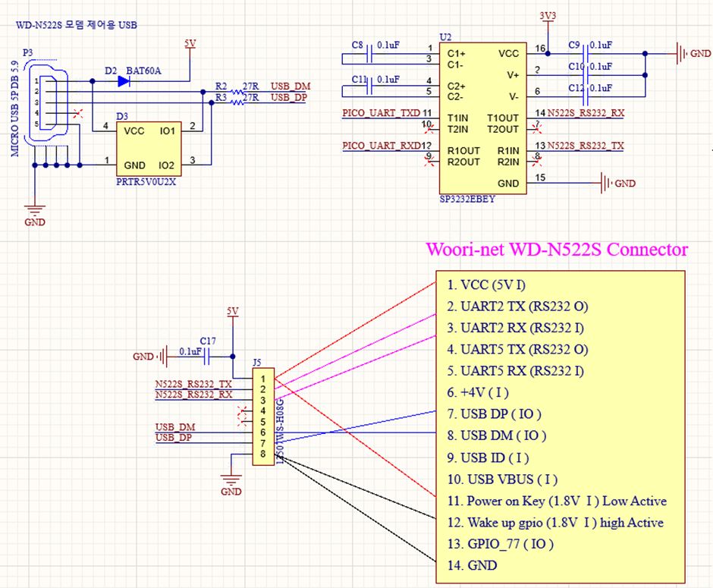The width and height of the screenshot is (713, 588).
Task: Select the C17 capacitor symbol
Action: 207,357
